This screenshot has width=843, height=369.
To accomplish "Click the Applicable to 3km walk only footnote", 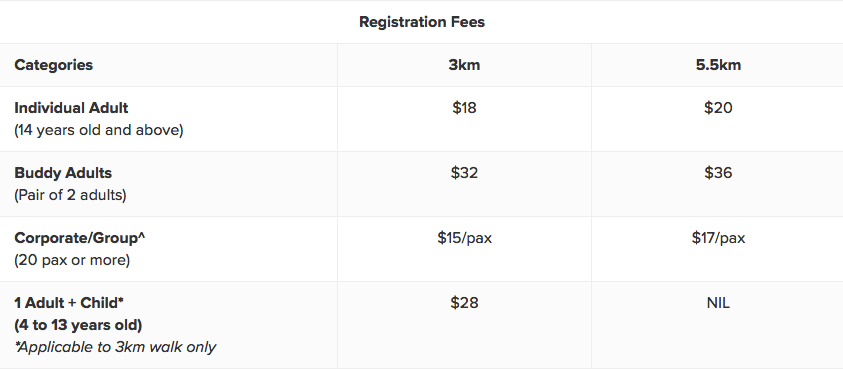I will [116, 347].
